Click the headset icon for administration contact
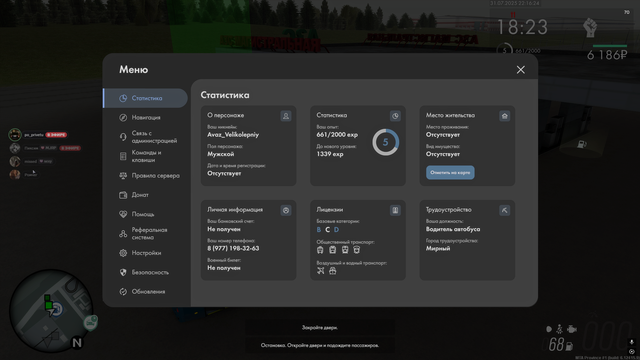 point(123,137)
